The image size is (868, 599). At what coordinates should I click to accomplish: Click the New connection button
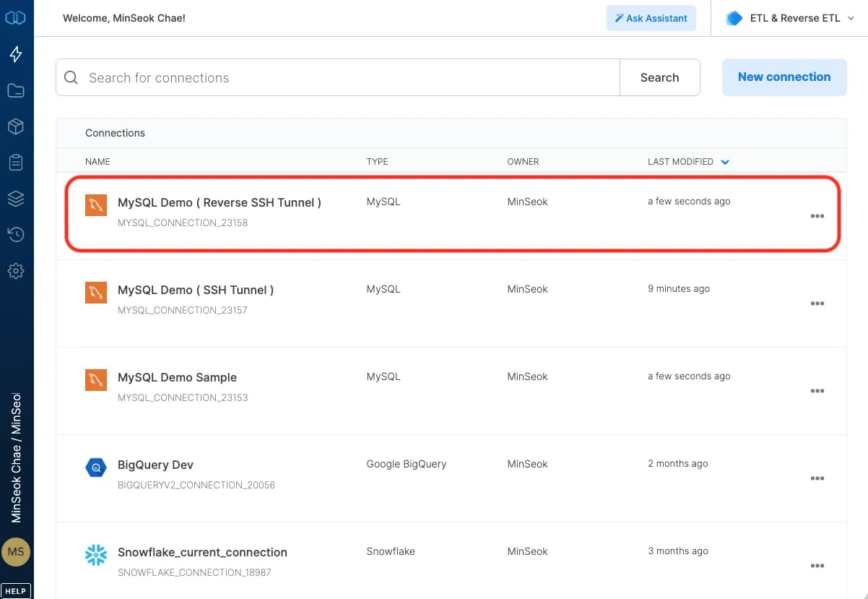point(784,77)
